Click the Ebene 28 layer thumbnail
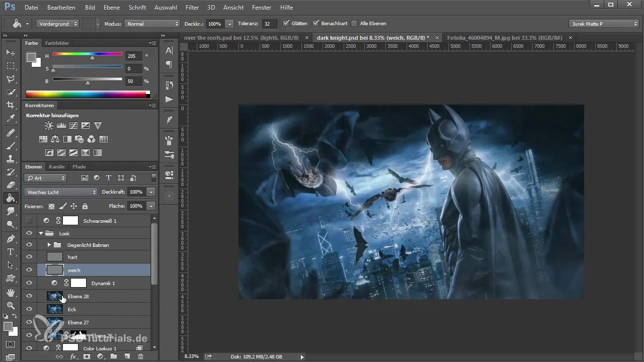 coord(55,296)
